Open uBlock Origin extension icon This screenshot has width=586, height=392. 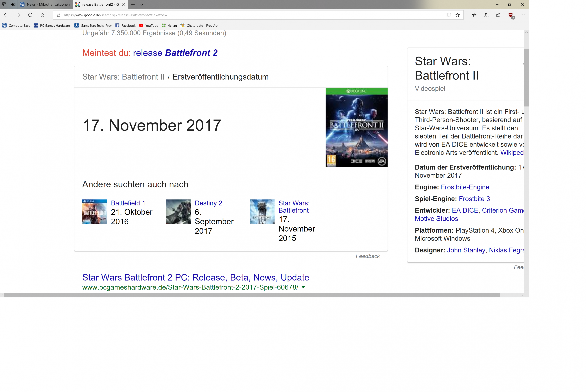point(511,16)
